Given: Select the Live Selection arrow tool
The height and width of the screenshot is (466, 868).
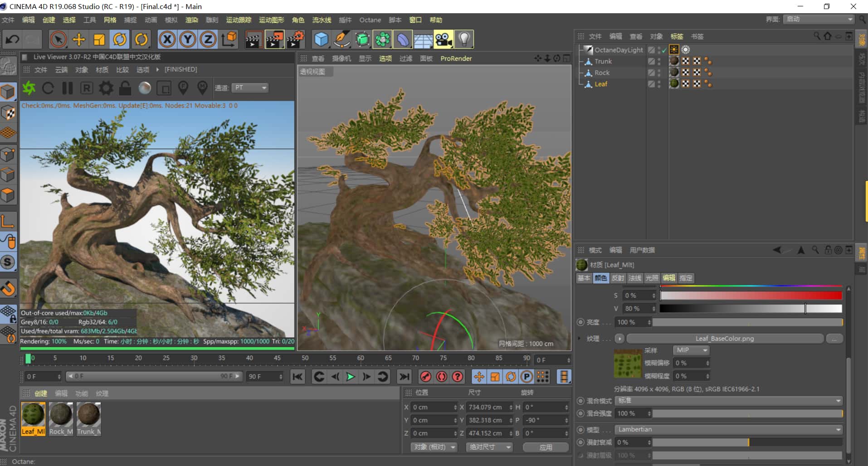Looking at the screenshot, I should coord(58,39).
